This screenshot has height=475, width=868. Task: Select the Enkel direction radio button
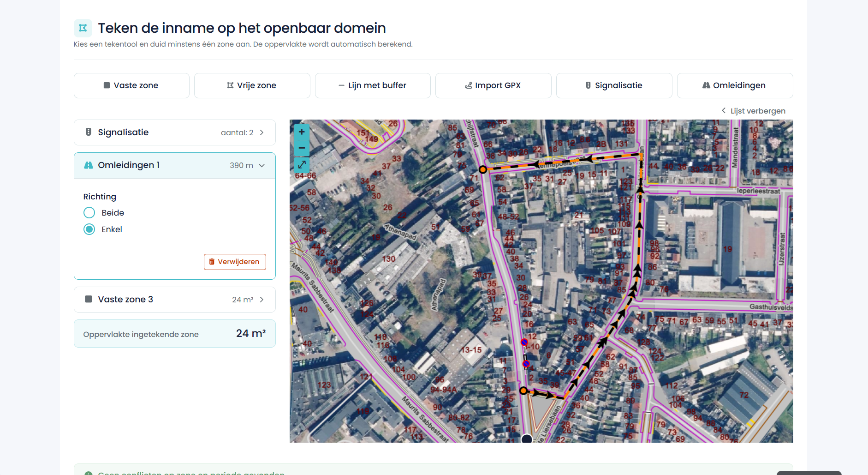pos(89,229)
